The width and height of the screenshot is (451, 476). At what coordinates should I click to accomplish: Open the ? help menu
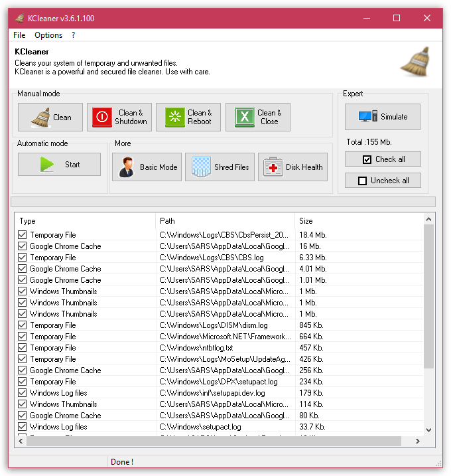click(x=74, y=35)
